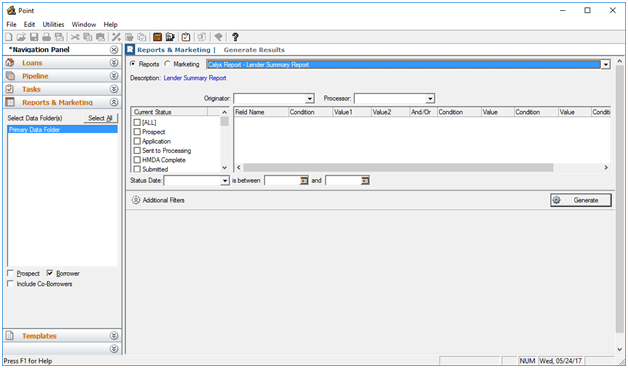Check the Prospect status checkbox in list
The width and height of the screenshot is (628, 368).
pyautogui.click(x=137, y=132)
